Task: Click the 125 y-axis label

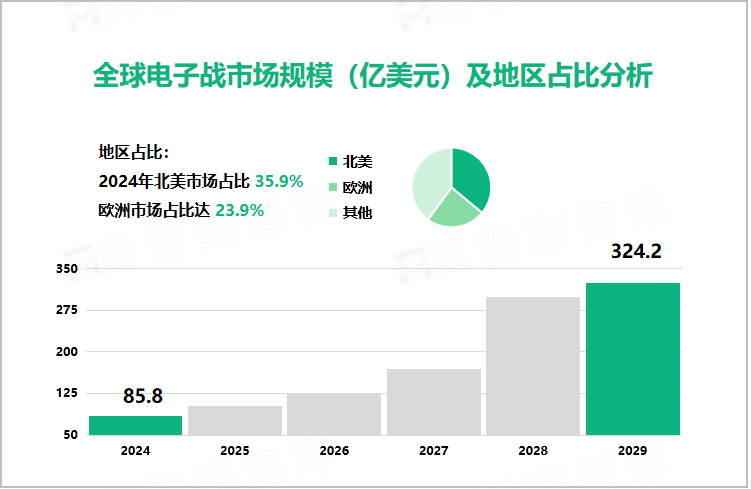Action: 67,393
